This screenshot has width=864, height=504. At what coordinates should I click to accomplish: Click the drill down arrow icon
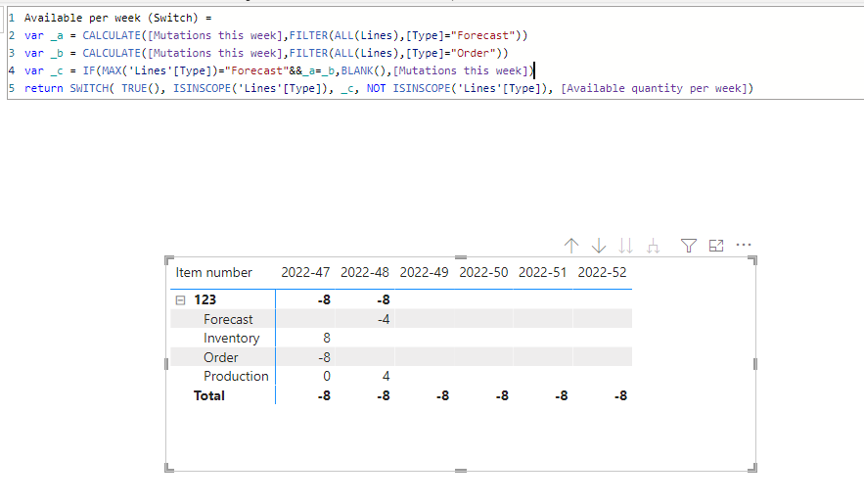pos(599,246)
